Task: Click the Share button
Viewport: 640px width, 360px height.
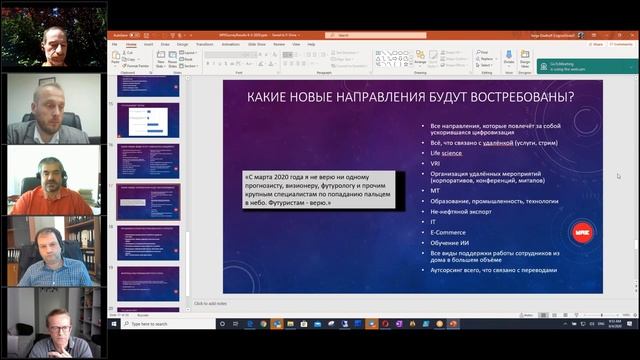Action: point(596,44)
